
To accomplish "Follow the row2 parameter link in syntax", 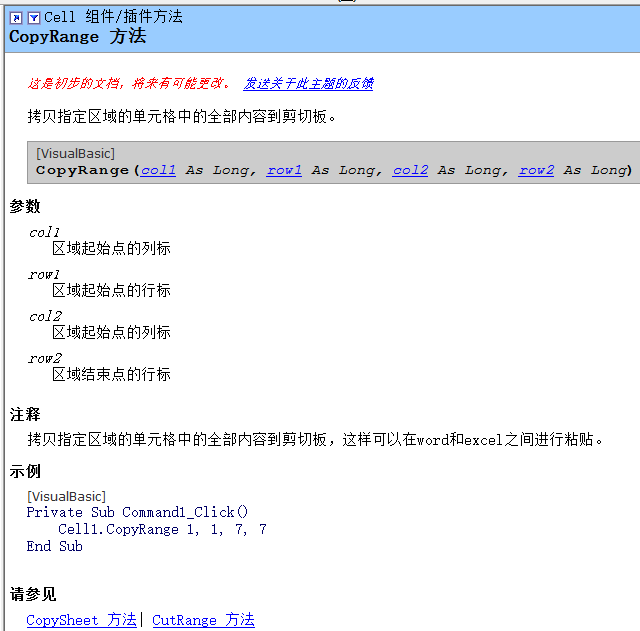I will 536,170.
